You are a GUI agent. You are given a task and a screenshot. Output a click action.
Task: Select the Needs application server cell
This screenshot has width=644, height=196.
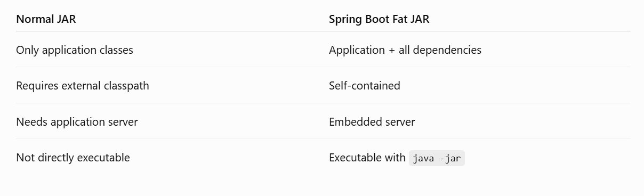click(77, 122)
